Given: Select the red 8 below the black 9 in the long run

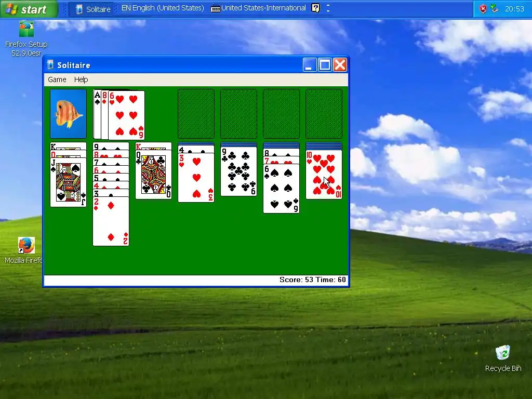Looking at the screenshot, I should tap(111, 154).
